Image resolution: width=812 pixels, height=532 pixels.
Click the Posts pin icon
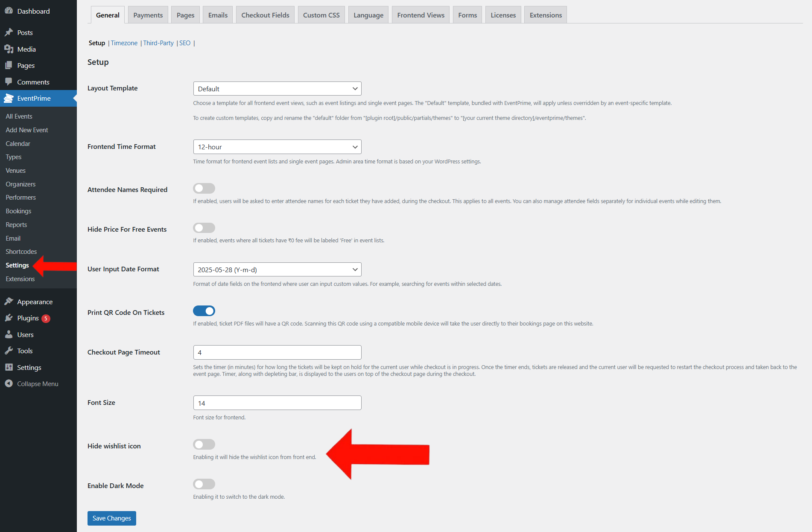click(9, 32)
